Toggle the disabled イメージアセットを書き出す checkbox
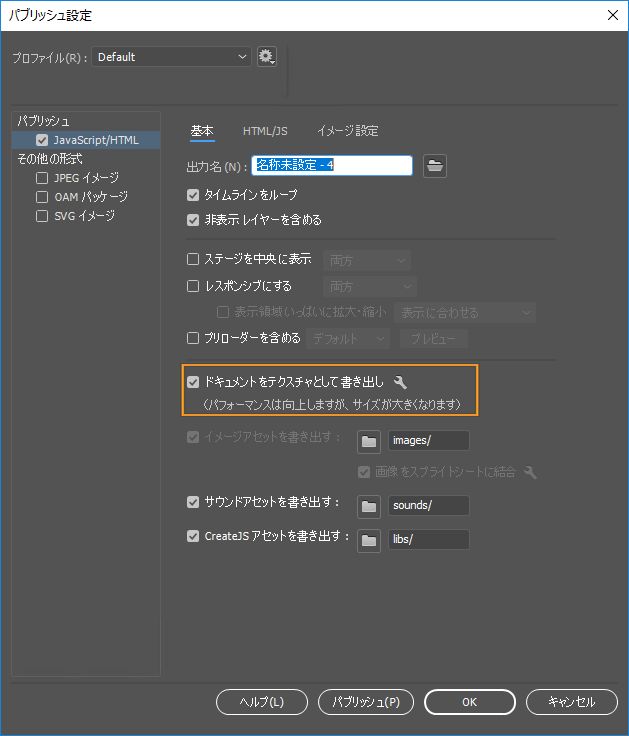The width and height of the screenshot is (629, 736). pos(193,437)
